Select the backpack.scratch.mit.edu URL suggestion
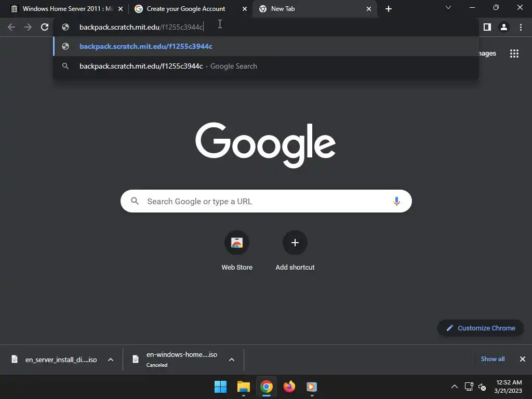The width and height of the screenshot is (532, 399). [x=266, y=46]
